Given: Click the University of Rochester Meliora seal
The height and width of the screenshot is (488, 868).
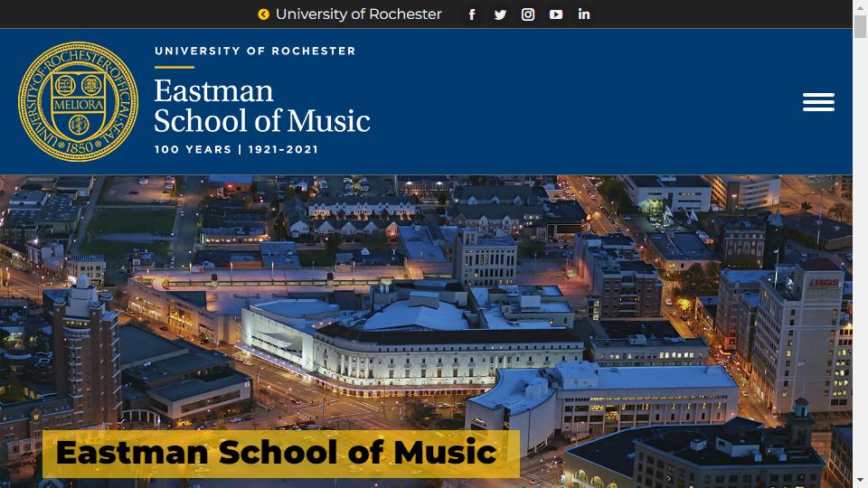Looking at the screenshot, I should click(x=78, y=102).
